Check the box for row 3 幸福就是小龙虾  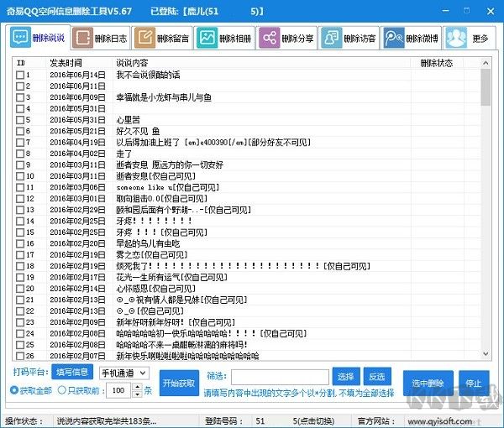20,97
